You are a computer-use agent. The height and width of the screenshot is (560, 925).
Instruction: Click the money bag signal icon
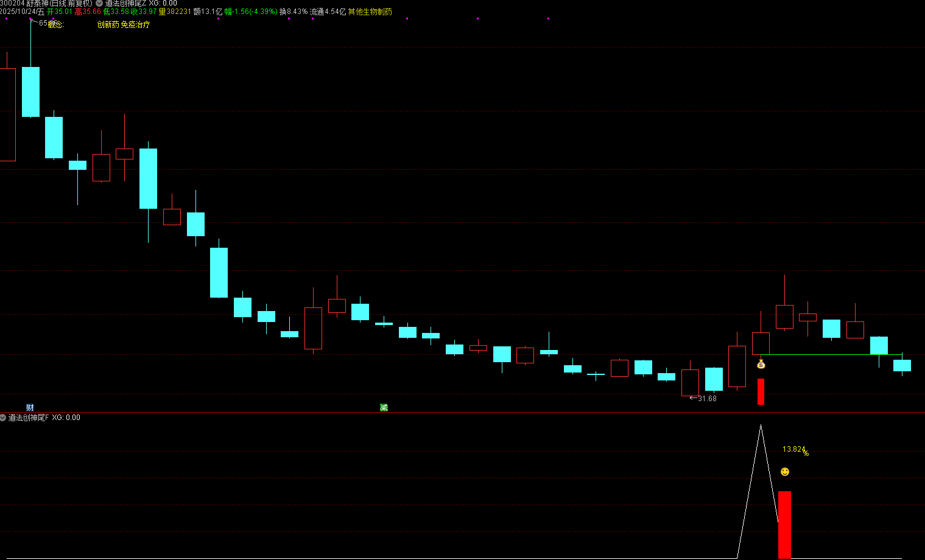tap(761, 364)
